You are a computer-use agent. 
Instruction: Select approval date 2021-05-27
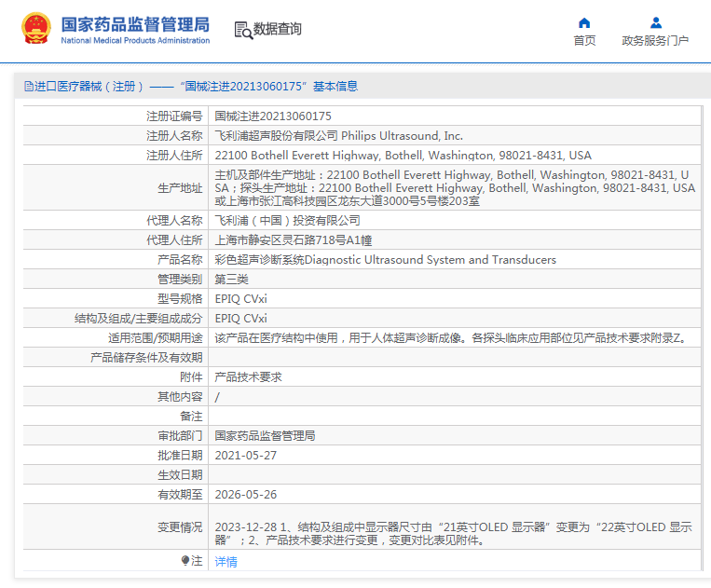tap(245, 455)
